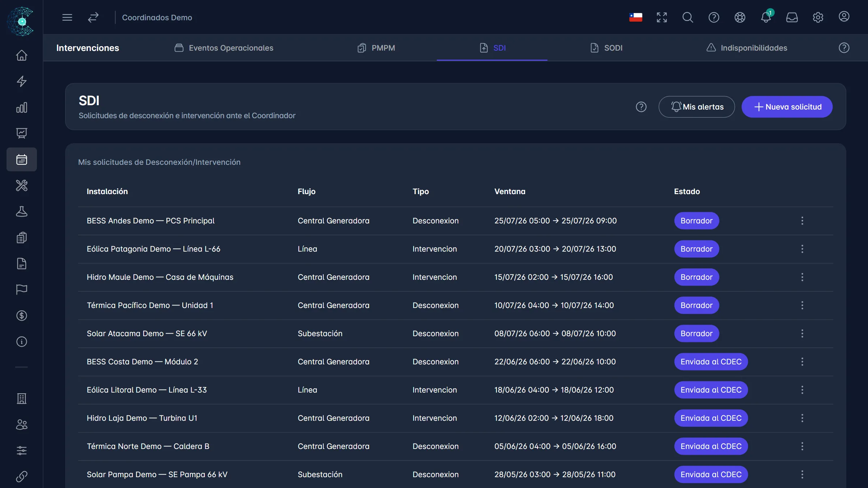Viewport: 868px width, 488px height.
Task: Switch to Eventos Operacionales tab
Action: click(224, 48)
